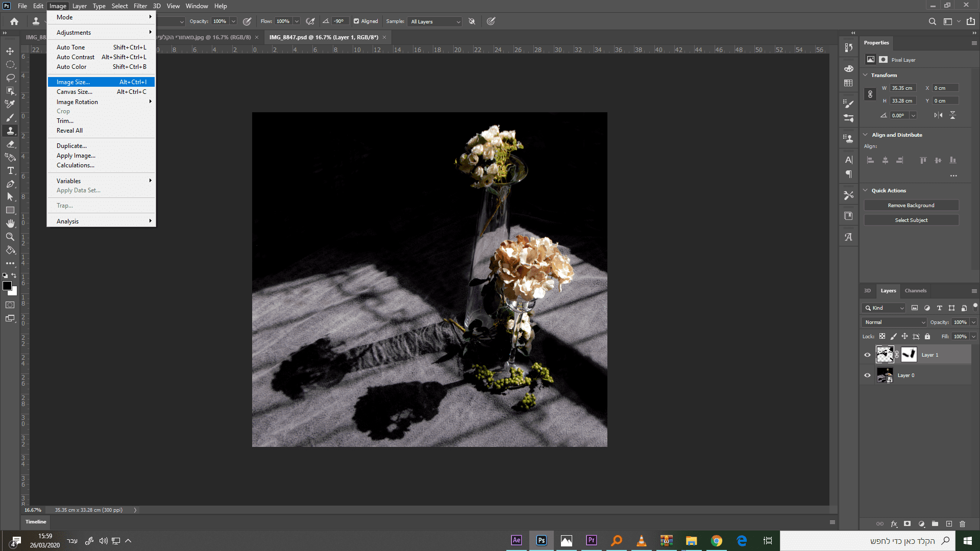Click the Remove Background button
The image size is (980, 551).
pyautogui.click(x=911, y=206)
